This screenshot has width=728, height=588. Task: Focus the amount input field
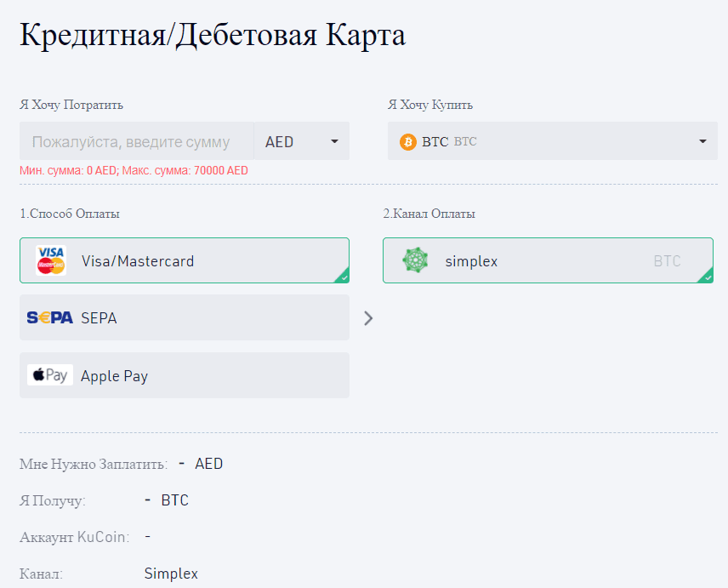click(x=136, y=141)
